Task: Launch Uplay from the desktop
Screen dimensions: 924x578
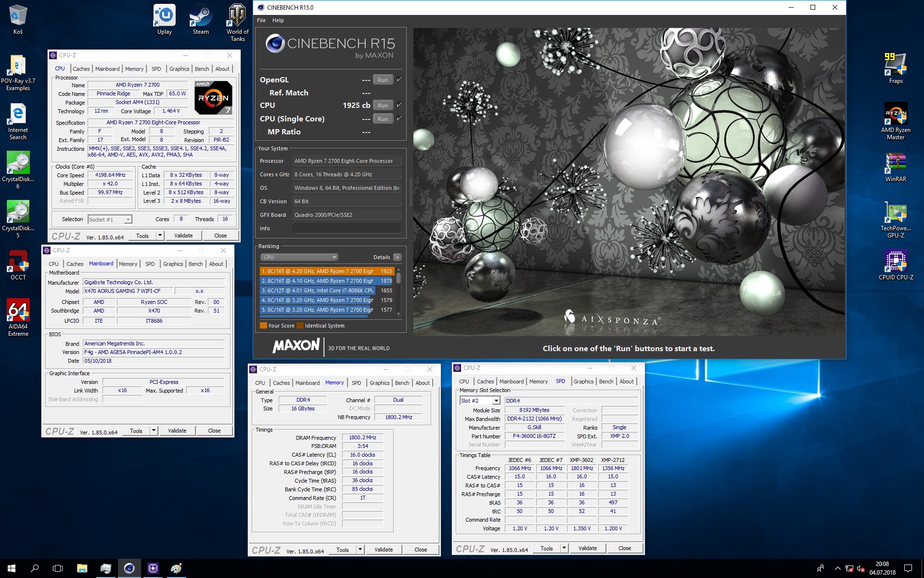Action: point(165,19)
